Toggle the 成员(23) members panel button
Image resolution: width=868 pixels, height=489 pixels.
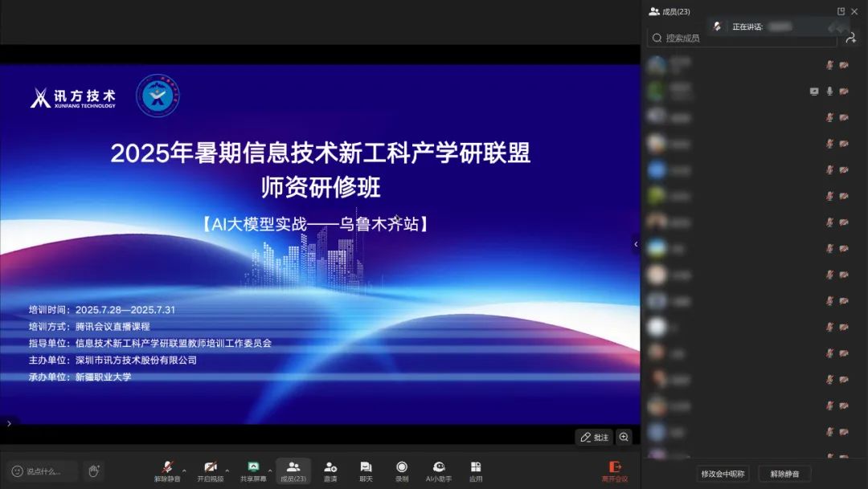tap(293, 471)
